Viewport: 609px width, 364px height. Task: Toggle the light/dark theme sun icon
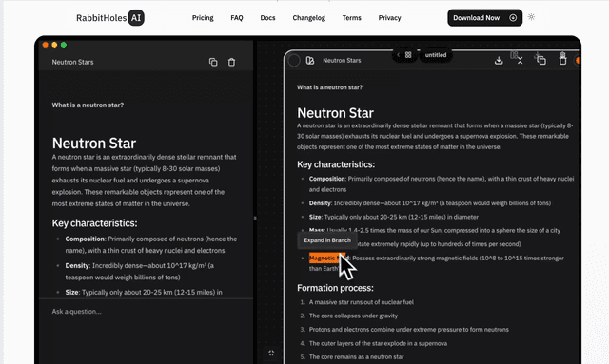[531, 17]
